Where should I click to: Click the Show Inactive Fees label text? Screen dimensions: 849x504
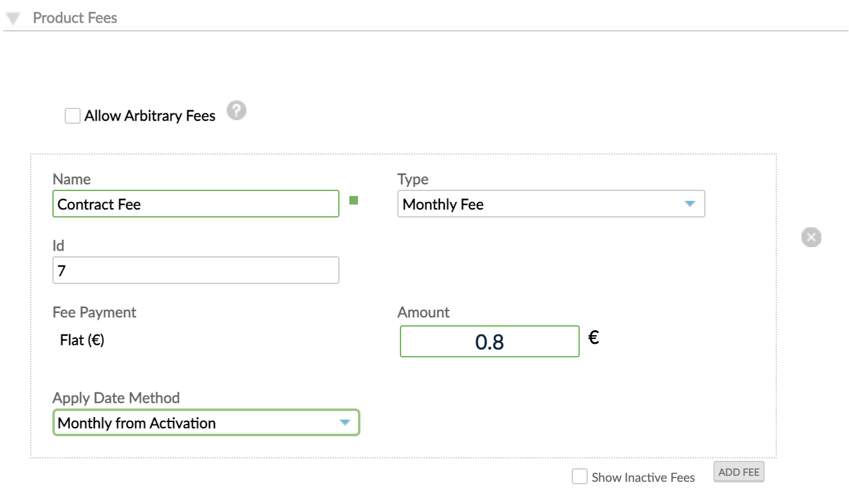(x=643, y=477)
